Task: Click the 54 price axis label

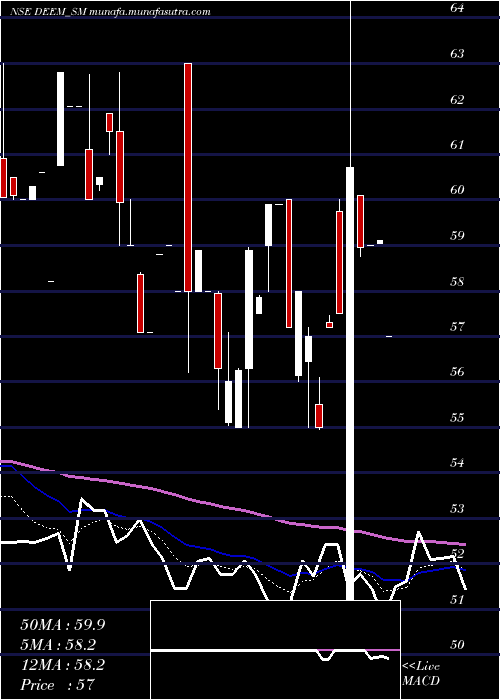Action: coord(456,462)
